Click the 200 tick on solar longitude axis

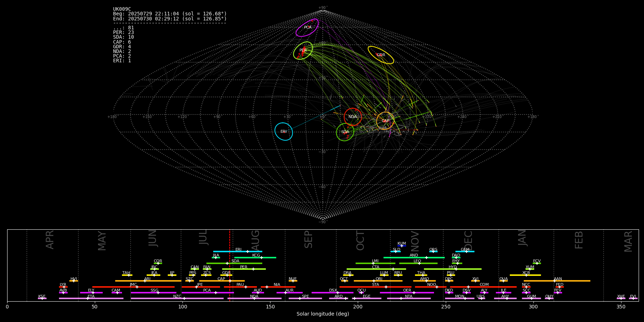click(358, 307)
